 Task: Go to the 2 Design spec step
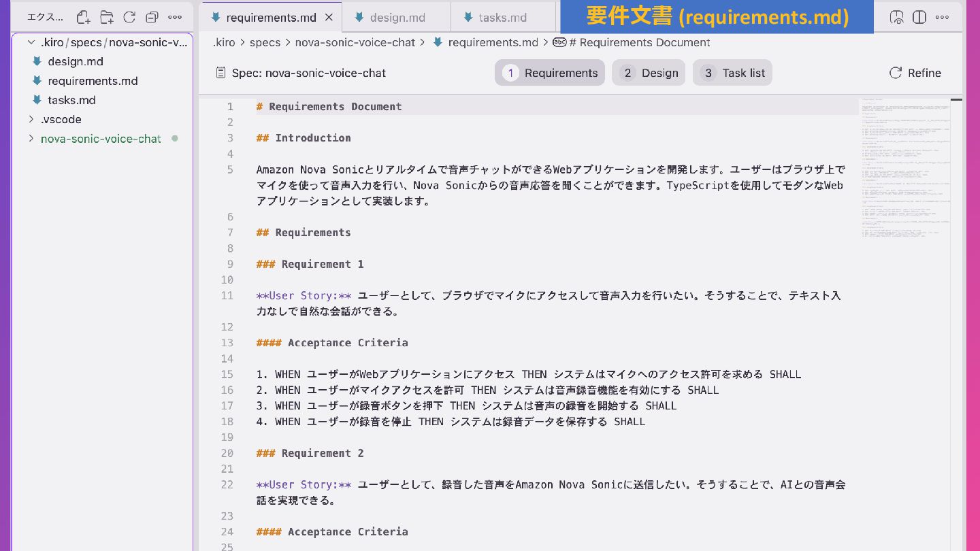pos(649,73)
